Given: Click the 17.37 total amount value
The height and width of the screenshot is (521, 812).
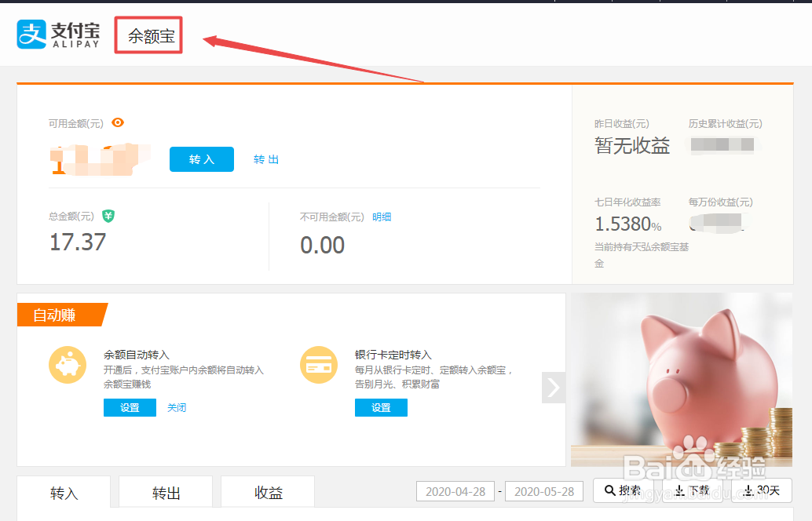Looking at the screenshot, I should [x=78, y=242].
